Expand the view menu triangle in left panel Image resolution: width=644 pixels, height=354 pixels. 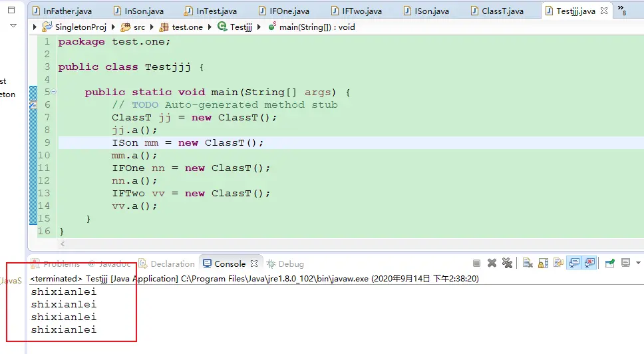[x=13, y=25]
